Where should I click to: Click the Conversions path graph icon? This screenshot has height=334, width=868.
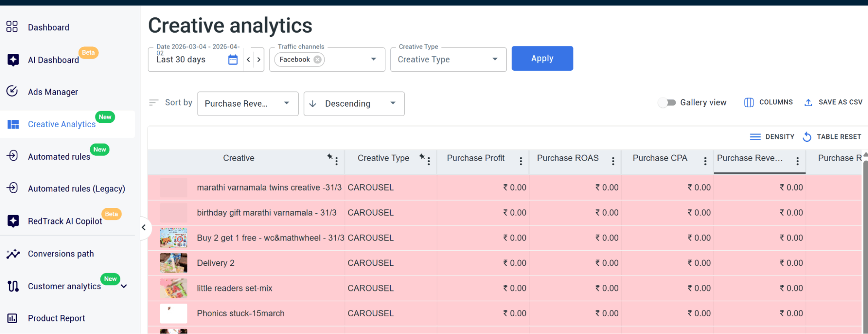(13, 254)
